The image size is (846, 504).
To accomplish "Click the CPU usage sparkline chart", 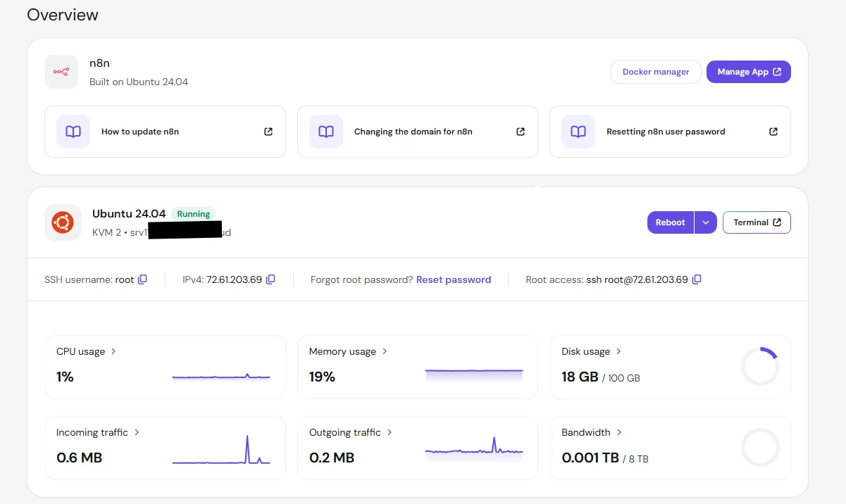I will tap(221, 377).
